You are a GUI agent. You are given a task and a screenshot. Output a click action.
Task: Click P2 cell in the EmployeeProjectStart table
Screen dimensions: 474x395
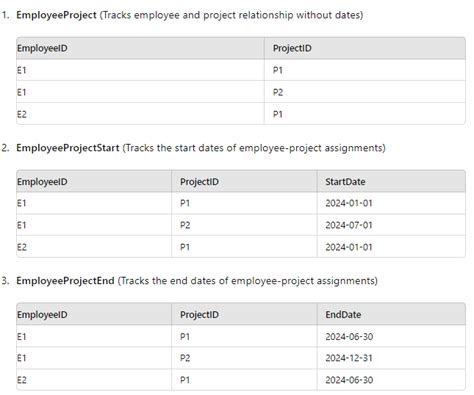tap(185, 225)
